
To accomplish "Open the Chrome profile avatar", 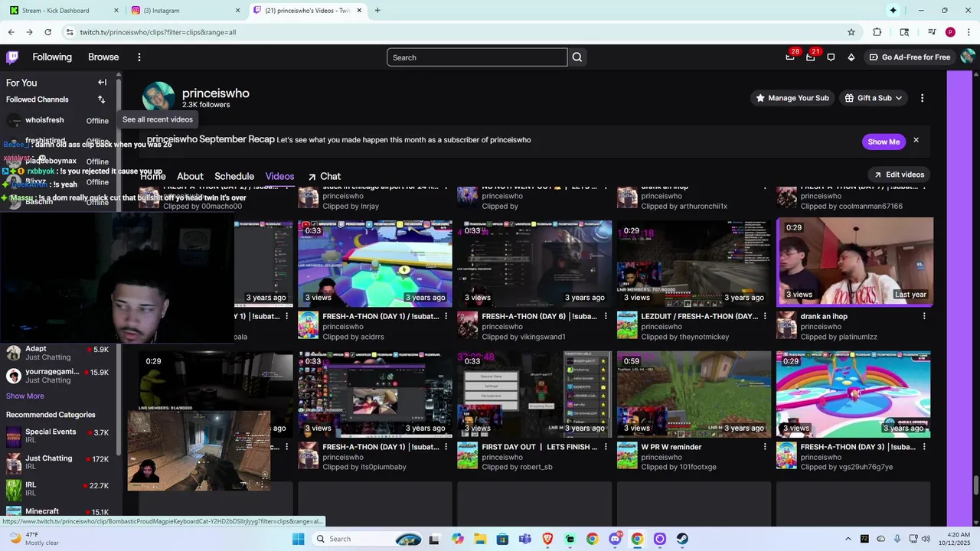I will [950, 32].
